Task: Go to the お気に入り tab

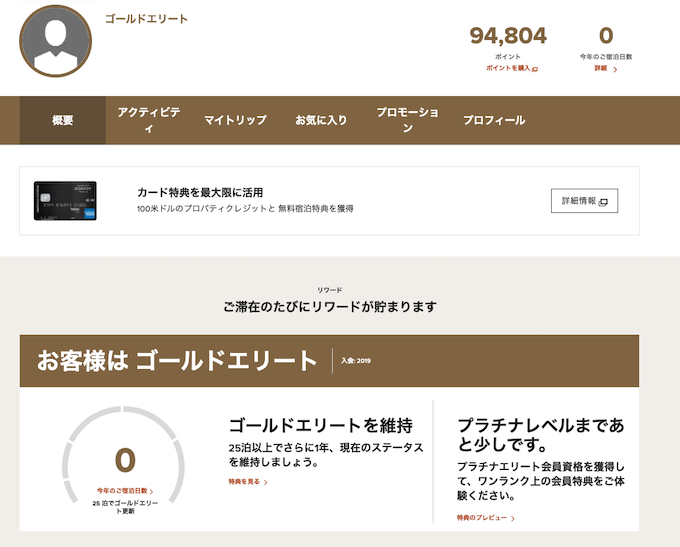Action: click(x=321, y=120)
